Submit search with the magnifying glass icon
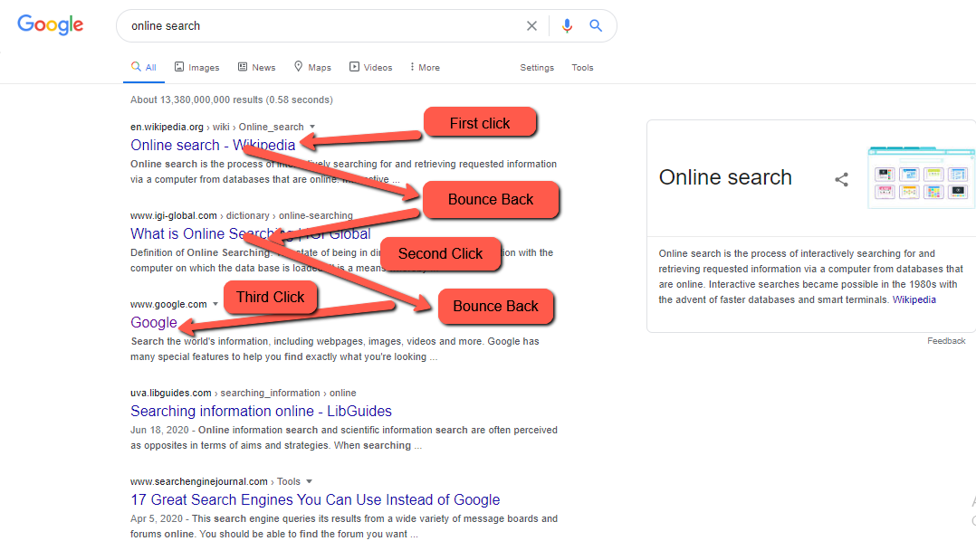Viewport: 976px width, 560px height. click(x=596, y=25)
